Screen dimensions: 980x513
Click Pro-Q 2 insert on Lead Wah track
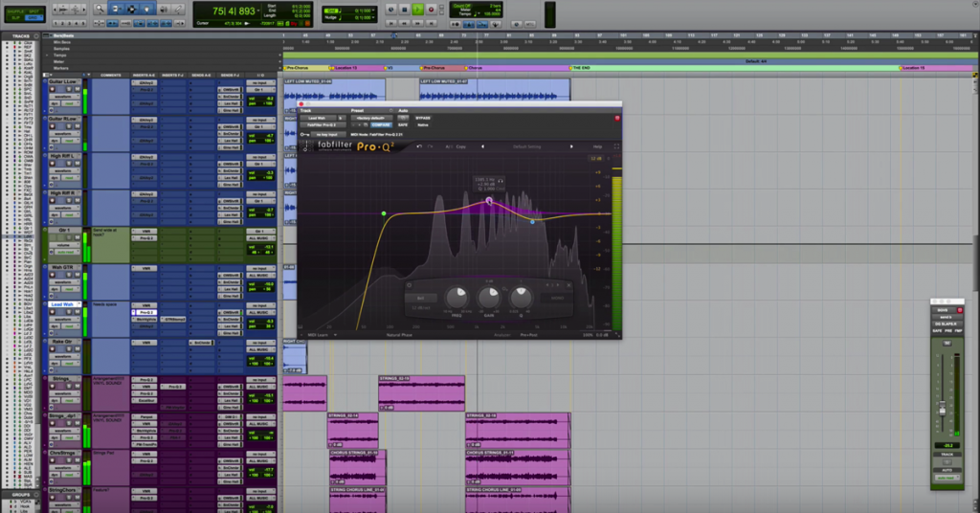(145, 312)
